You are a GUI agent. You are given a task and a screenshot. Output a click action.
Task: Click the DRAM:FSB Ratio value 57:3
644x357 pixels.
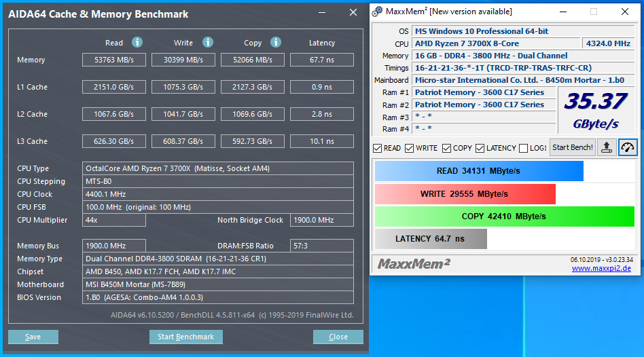click(x=322, y=246)
